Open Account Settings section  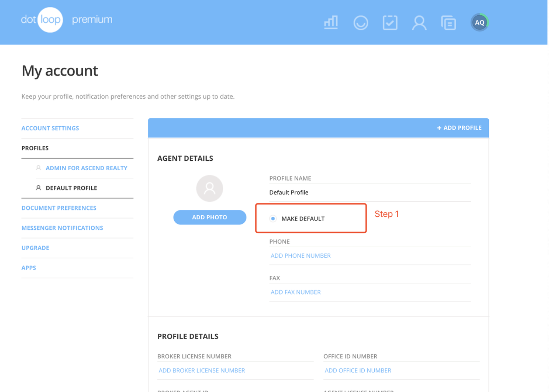[50, 128]
